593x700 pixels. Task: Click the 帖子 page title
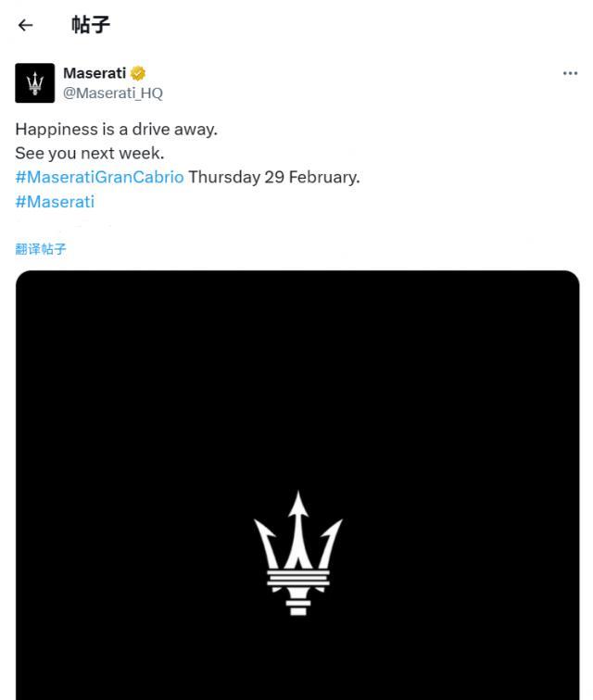(91, 25)
